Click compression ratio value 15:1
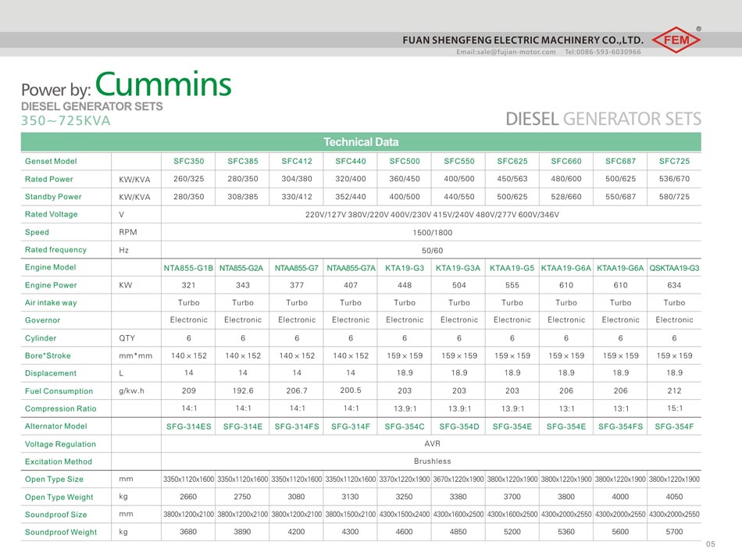The height and width of the screenshot is (560, 742). [674, 408]
